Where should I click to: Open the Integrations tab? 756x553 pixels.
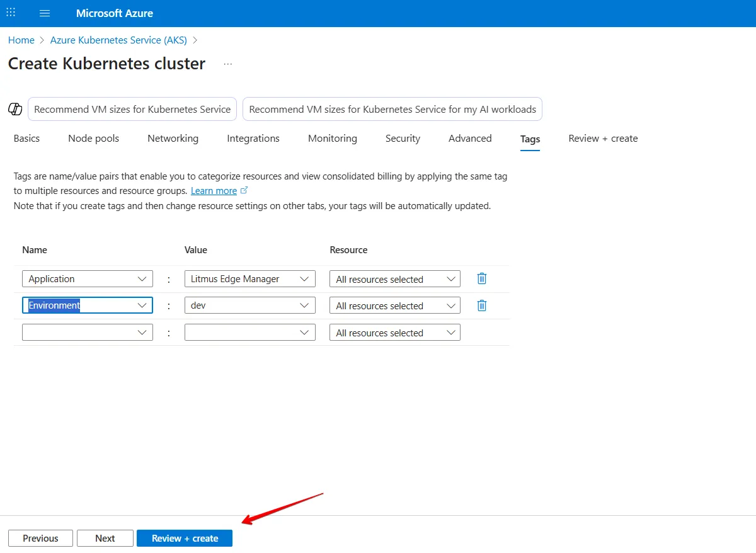(x=253, y=139)
